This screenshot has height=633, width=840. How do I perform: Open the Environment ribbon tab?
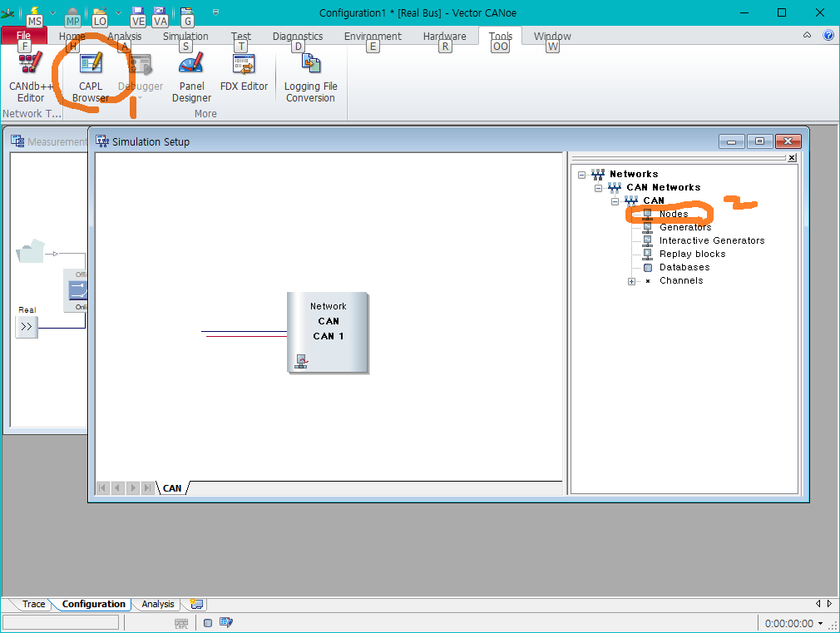pyautogui.click(x=373, y=36)
